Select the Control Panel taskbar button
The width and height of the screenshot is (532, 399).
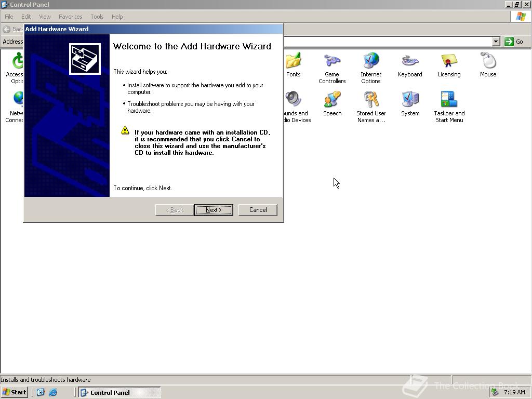[119, 393]
